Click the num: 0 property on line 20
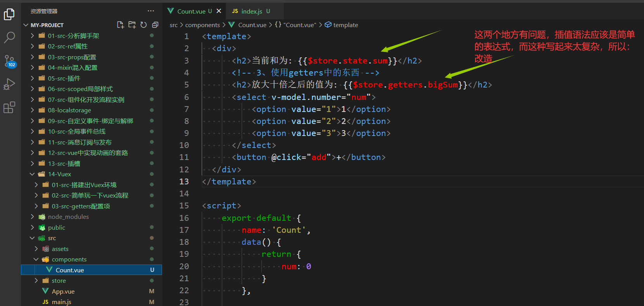 296,266
